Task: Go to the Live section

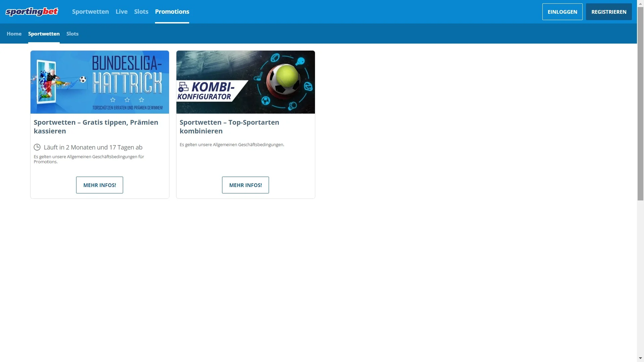Action: click(x=121, y=12)
